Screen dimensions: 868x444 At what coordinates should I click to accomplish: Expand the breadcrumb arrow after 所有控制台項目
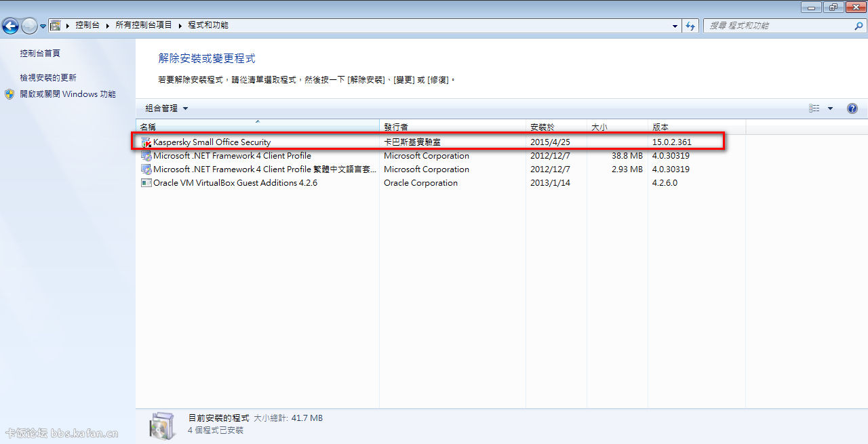click(x=180, y=26)
